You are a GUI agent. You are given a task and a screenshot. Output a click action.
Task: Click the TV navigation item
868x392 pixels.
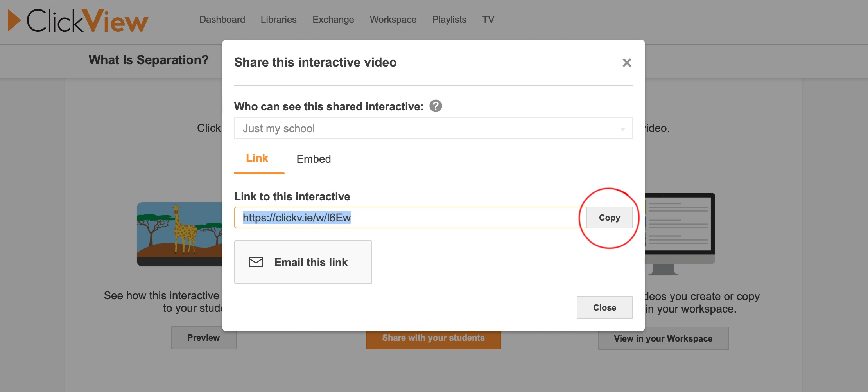(x=488, y=20)
